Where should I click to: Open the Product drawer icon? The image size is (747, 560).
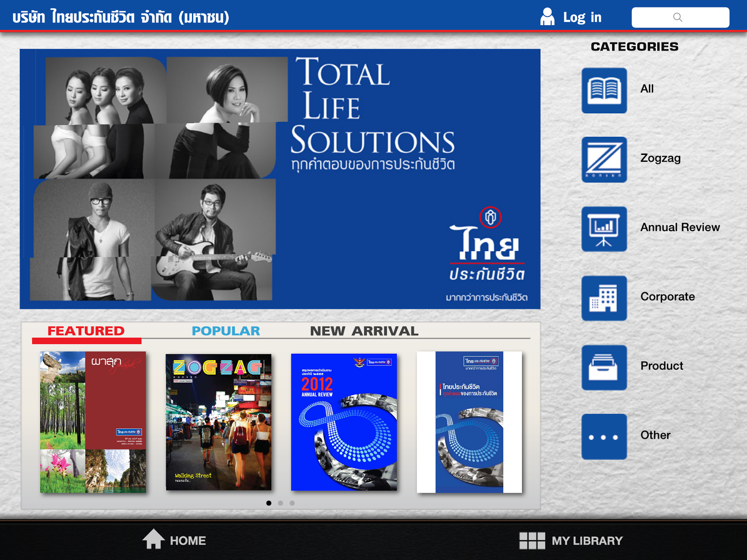coord(604,368)
